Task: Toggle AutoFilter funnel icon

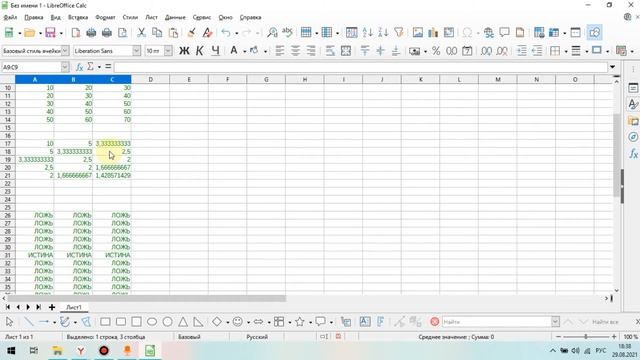Action: click(399, 33)
